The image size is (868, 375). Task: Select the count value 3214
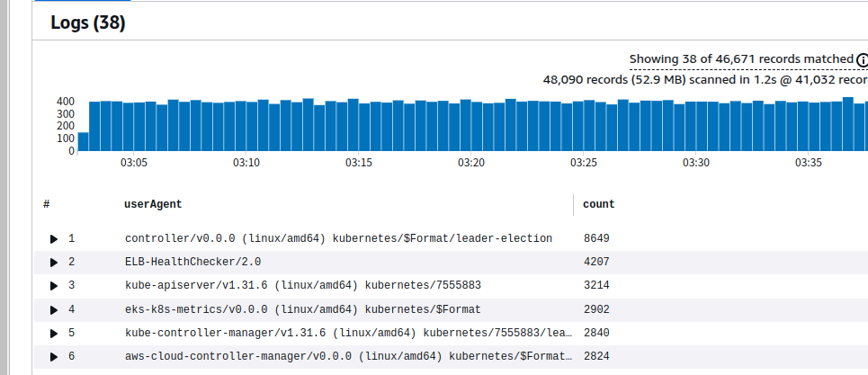(x=596, y=285)
